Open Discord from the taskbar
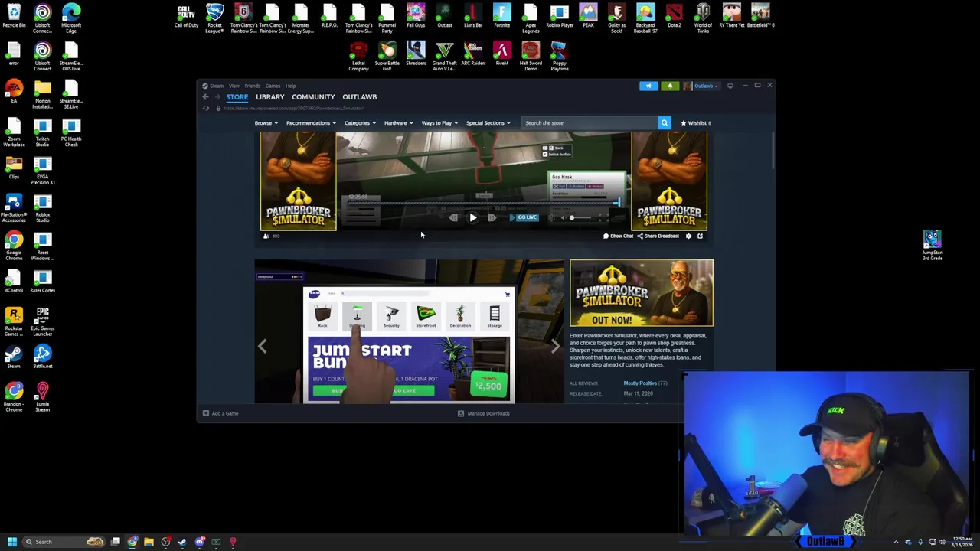 click(x=200, y=542)
